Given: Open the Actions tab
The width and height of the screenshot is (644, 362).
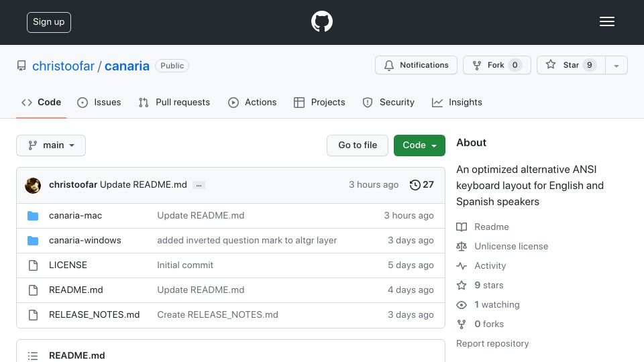Looking at the screenshot, I should point(252,102).
